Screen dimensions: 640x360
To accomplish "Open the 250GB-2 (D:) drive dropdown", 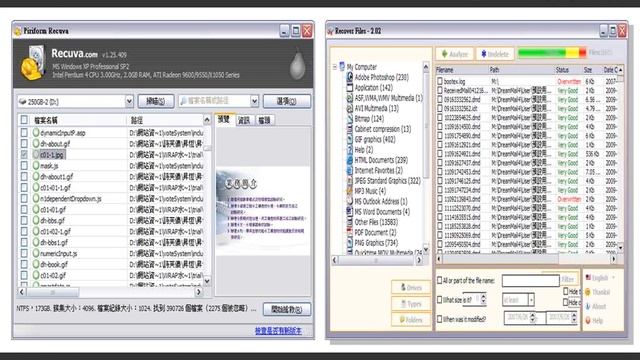I will pyautogui.click(x=129, y=101).
